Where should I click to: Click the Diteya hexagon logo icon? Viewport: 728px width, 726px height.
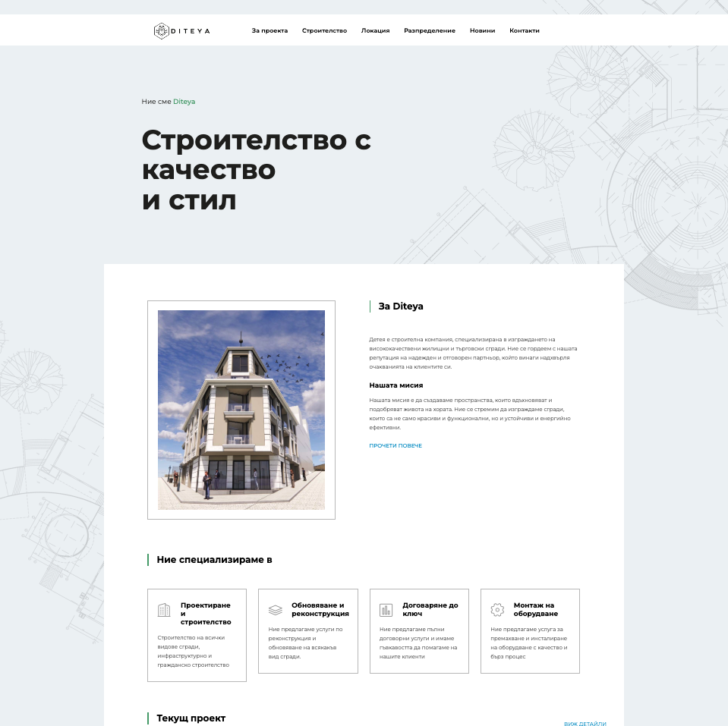pyautogui.click(x=161, y=31)
